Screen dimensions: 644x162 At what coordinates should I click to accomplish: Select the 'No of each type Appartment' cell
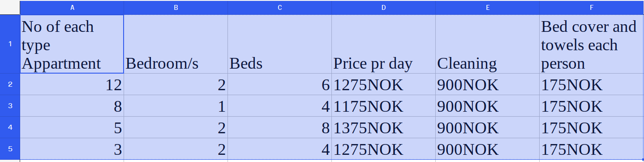pyautogui.click(x=72, y=44)
